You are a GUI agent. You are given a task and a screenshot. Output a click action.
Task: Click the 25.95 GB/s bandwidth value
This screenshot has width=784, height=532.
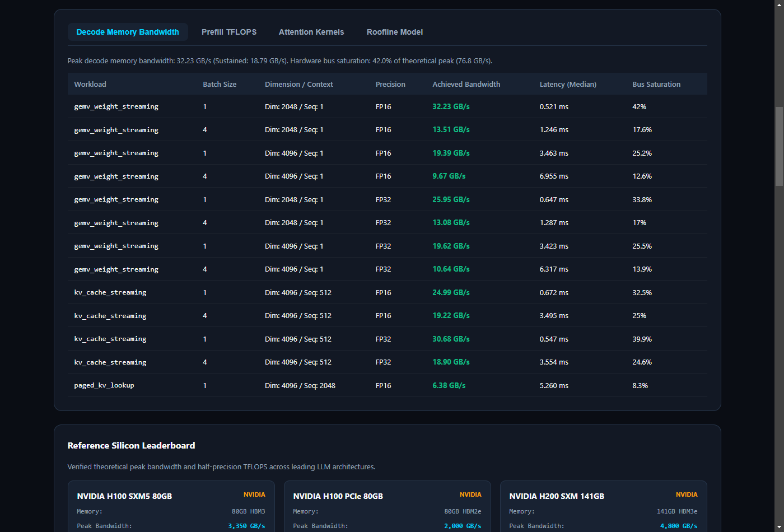[x=451, y=199]
